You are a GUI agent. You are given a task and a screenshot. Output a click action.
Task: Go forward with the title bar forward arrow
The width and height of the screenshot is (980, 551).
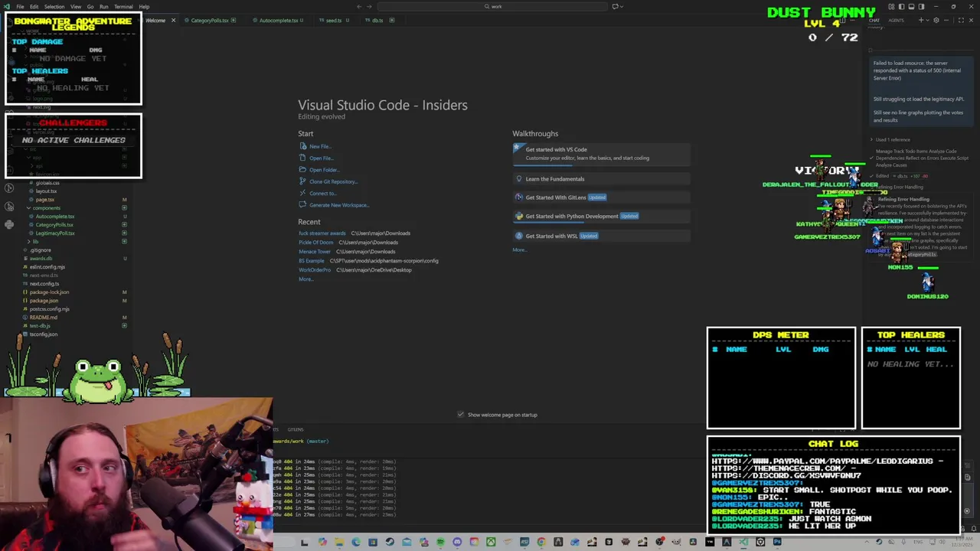coord(369,6)
